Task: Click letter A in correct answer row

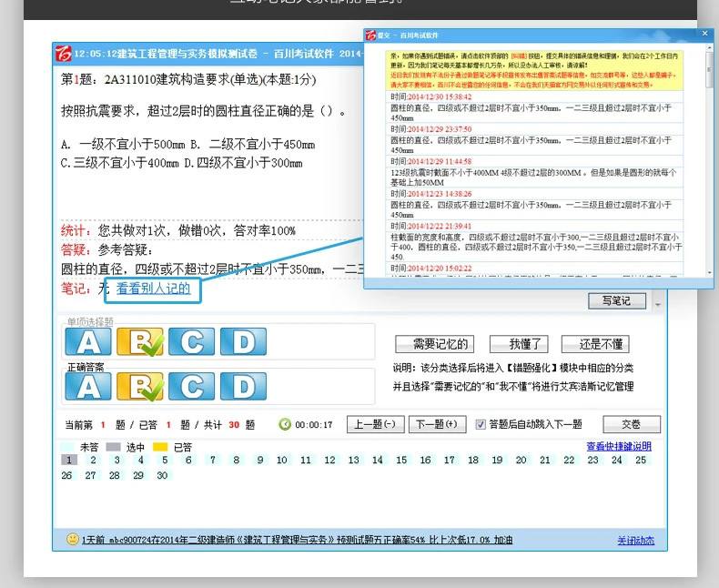Action: [x=88, y=386]
